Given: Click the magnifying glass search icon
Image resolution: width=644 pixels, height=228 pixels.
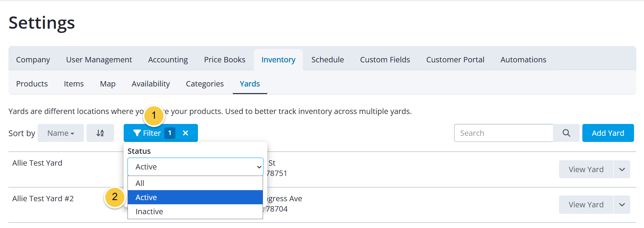Looking at the screenshot, I should 566,133.
